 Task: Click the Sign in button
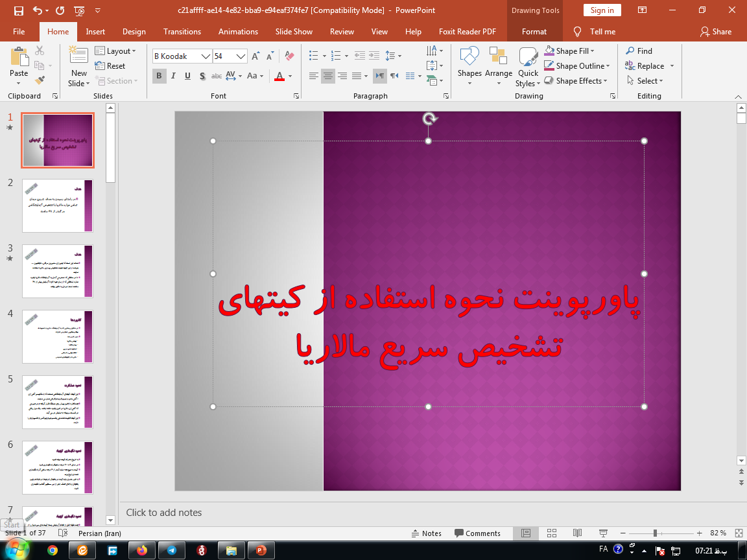tap(602, 10)
